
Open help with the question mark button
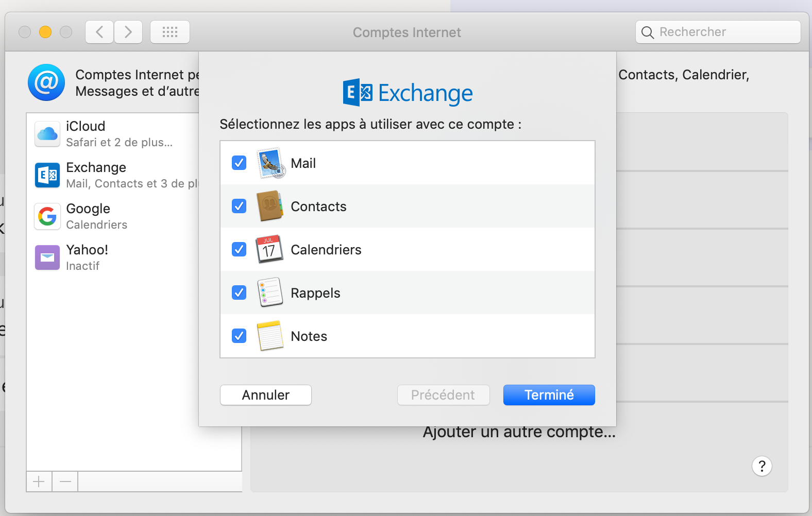762,466
